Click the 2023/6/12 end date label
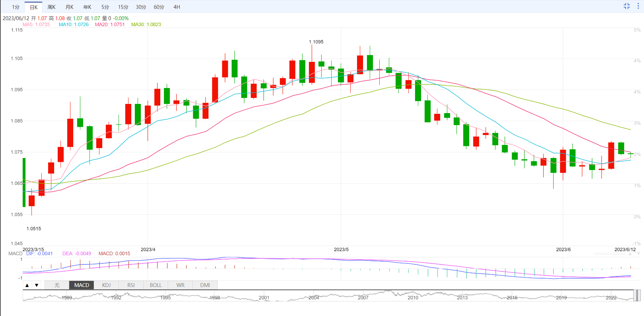644x316 pixels. pos(625,250)
